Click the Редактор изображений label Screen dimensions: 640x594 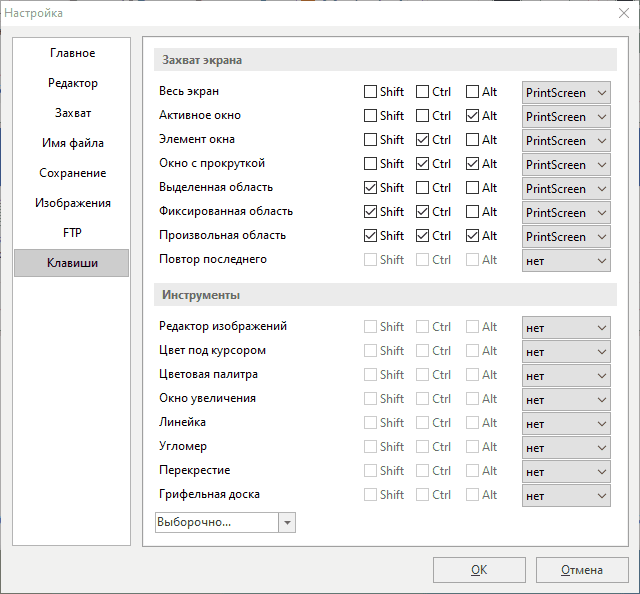[223, 326]
